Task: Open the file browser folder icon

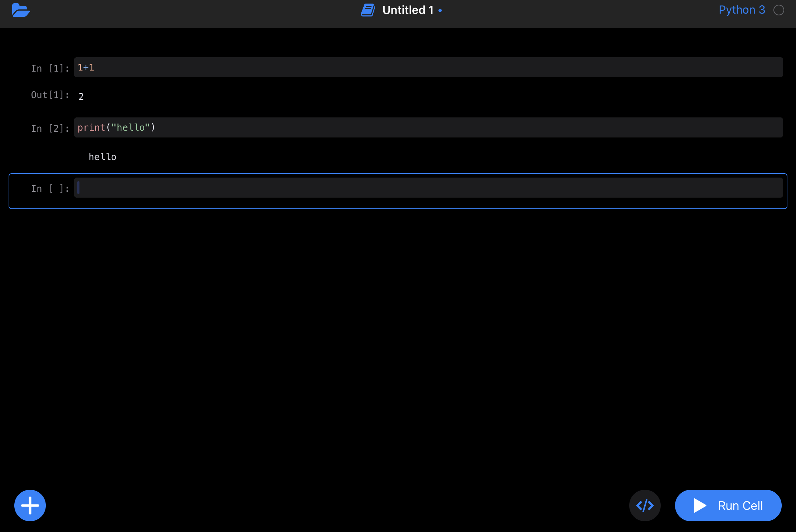Action: [21, 10]
